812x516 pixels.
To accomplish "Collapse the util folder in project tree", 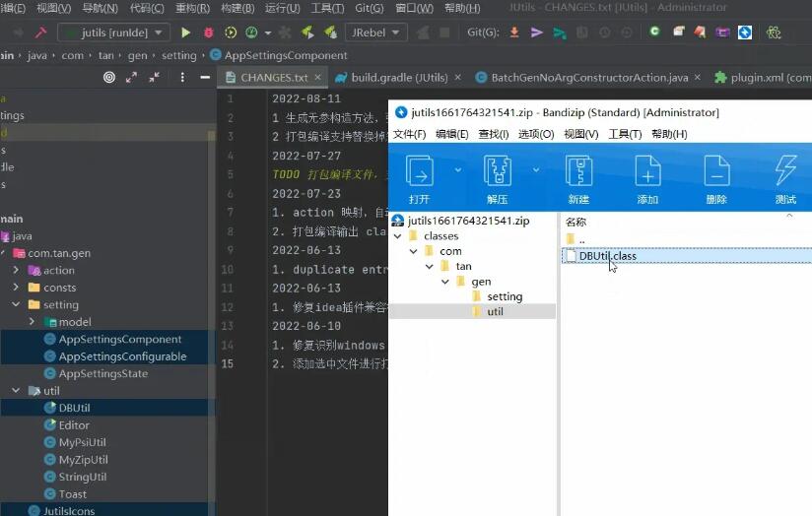I will click(16, 391).
